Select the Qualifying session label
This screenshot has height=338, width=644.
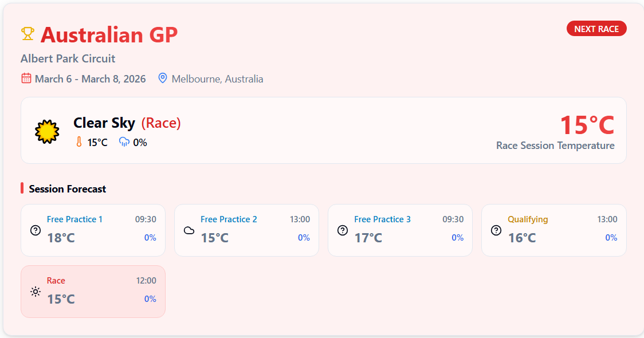pyautogui.click(x=528, y=219)
